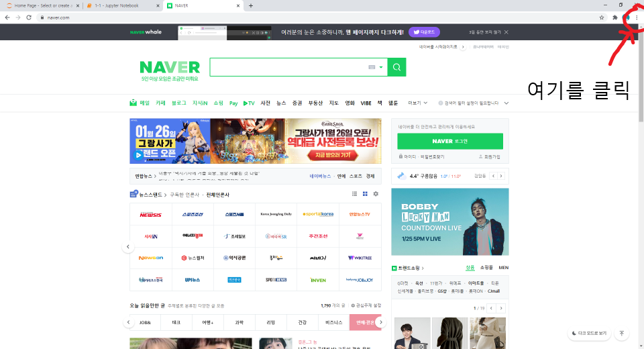Screen dimensions: 644x349
Task: Go back with the browser back arrow
Action: point(7,17)
